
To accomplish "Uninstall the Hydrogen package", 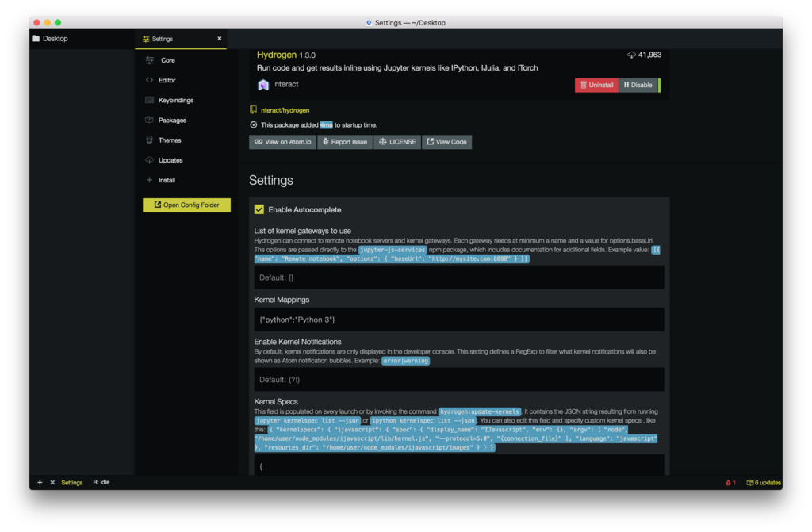I will tap(596, 85).
